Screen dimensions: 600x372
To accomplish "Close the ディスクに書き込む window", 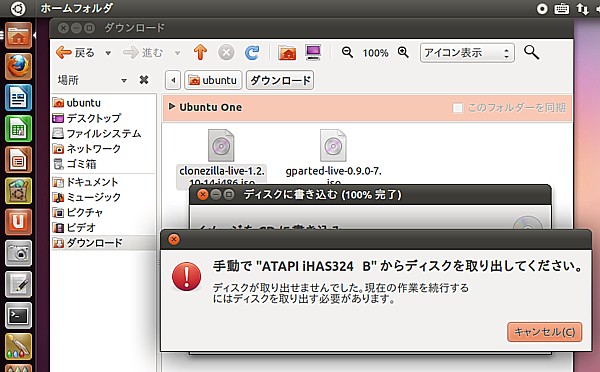I will [202, 194].
